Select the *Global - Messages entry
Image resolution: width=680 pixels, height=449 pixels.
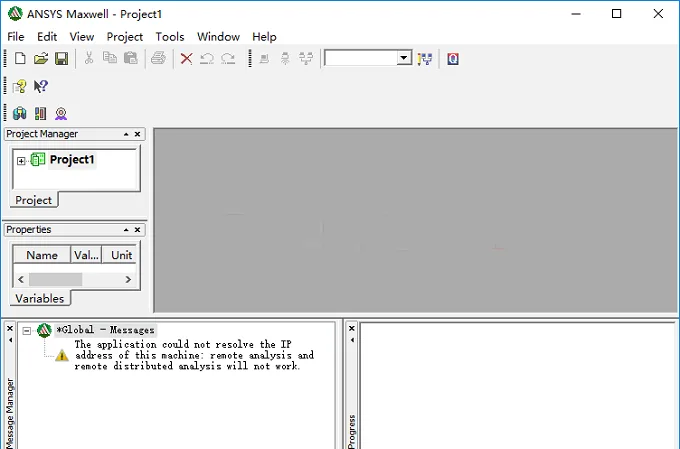coord(105,330)
